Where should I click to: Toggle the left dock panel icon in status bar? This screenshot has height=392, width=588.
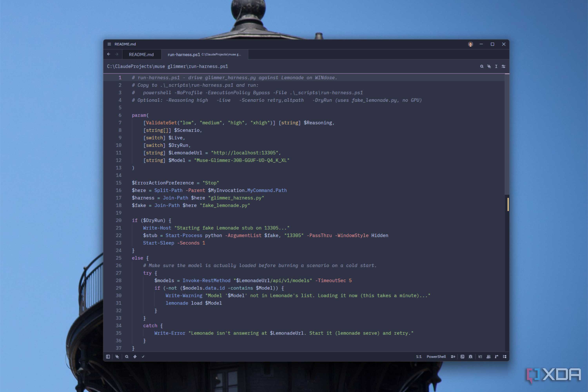click(x=108, y=357)
